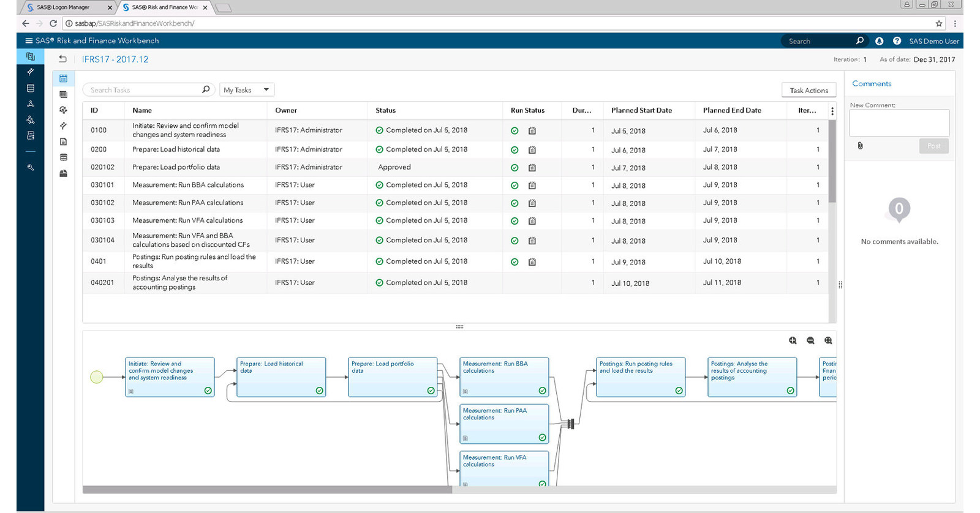This screenshot has height=513, width=980.
Task: Zoom out on the workflow diagram
Action: 810,340
